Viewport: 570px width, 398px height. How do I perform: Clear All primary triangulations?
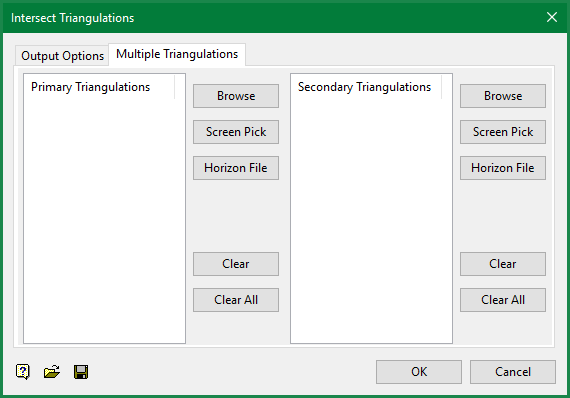(236, 300)
